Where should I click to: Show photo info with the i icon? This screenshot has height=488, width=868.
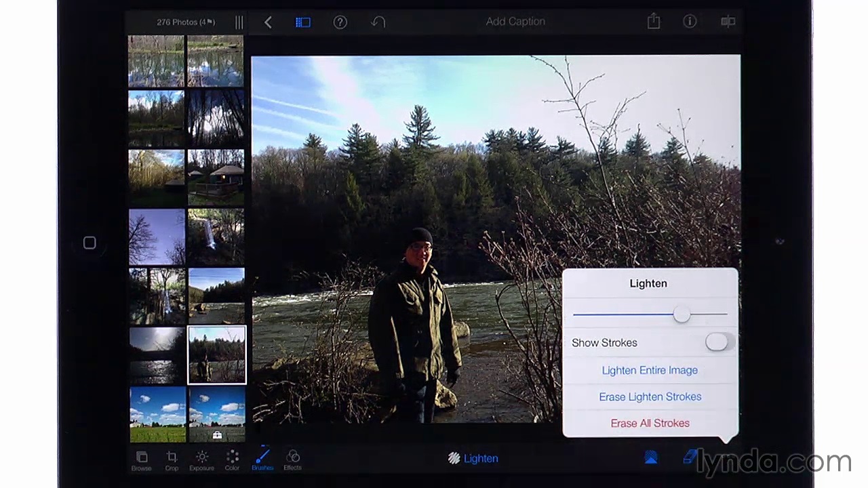tap(690, 22)
